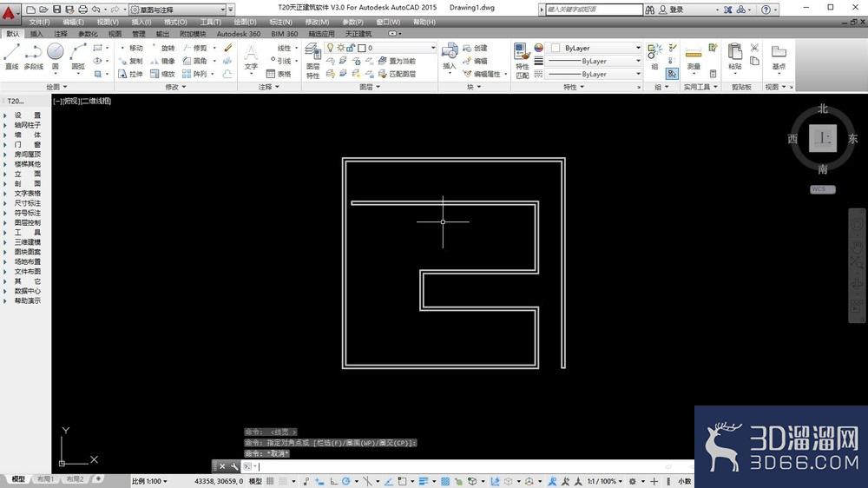Screen dimensions: 868x488
Task: Open the Layer Properties (图层特性) panel
Action: 312,61
